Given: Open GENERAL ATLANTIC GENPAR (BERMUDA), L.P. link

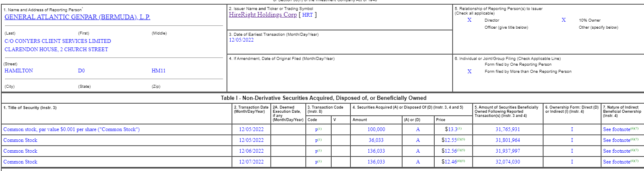Looking at the screenshot, I should (77, 17).
